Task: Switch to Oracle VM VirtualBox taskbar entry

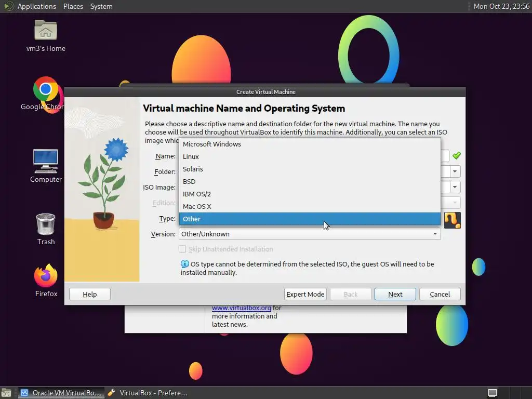Action: point(61,393)
